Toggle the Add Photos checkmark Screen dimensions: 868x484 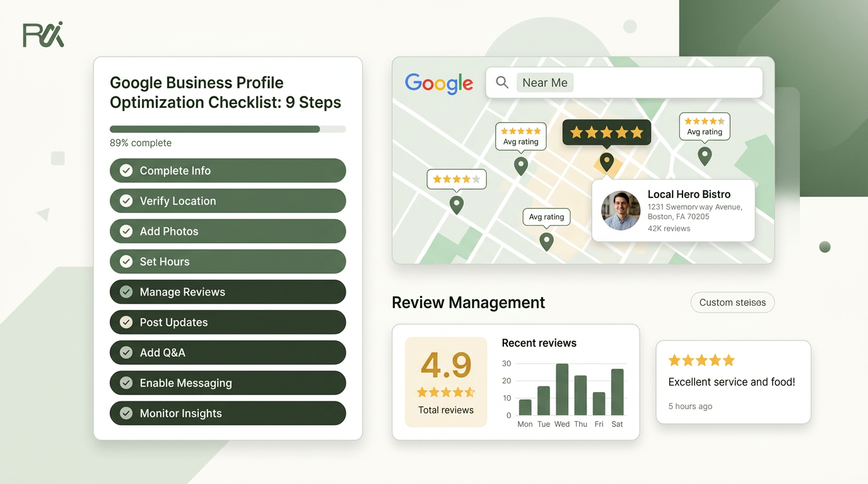tap(126, 231)
